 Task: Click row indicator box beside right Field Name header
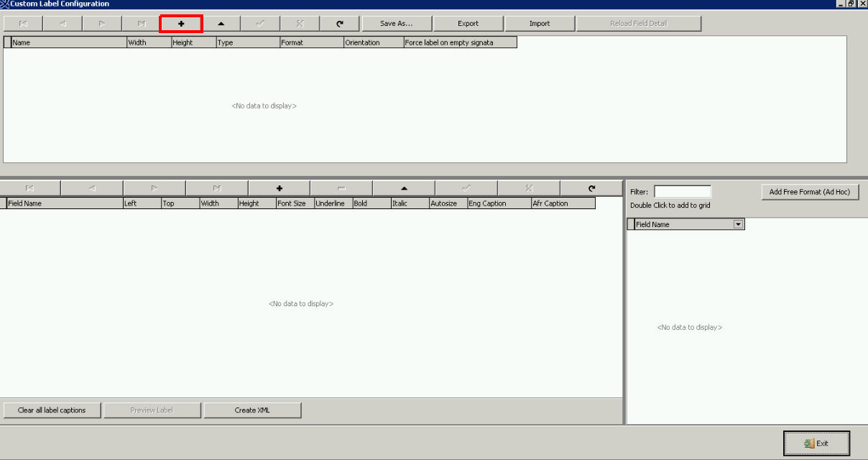tap(631, 225)
